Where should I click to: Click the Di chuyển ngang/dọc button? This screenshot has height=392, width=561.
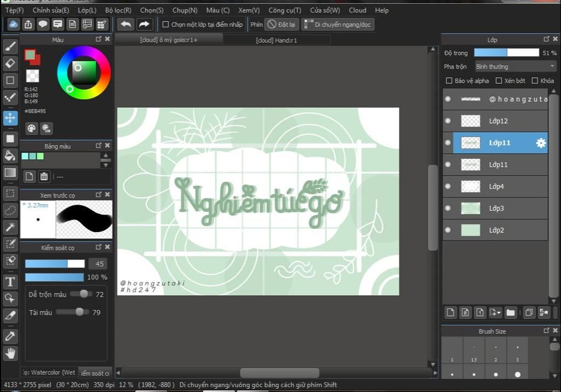pyautogui.click(x=338, y=24)
